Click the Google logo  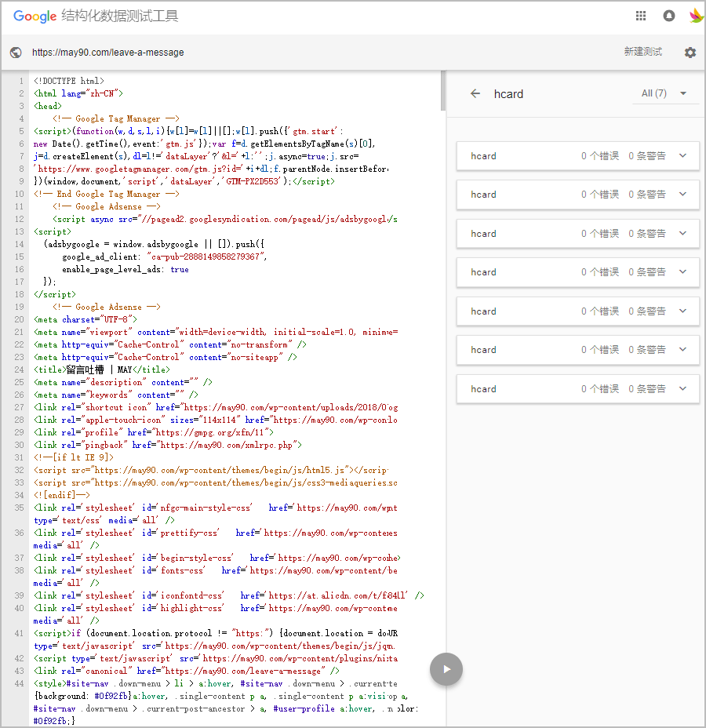click(x=35, y=16)
